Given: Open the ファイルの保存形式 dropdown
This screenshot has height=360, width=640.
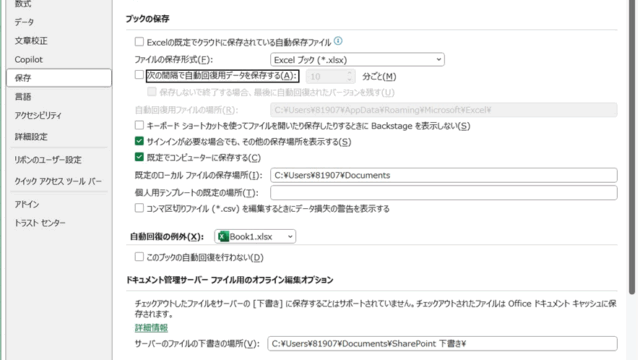Looking at the screenshot, I should [x=357, y=60].
